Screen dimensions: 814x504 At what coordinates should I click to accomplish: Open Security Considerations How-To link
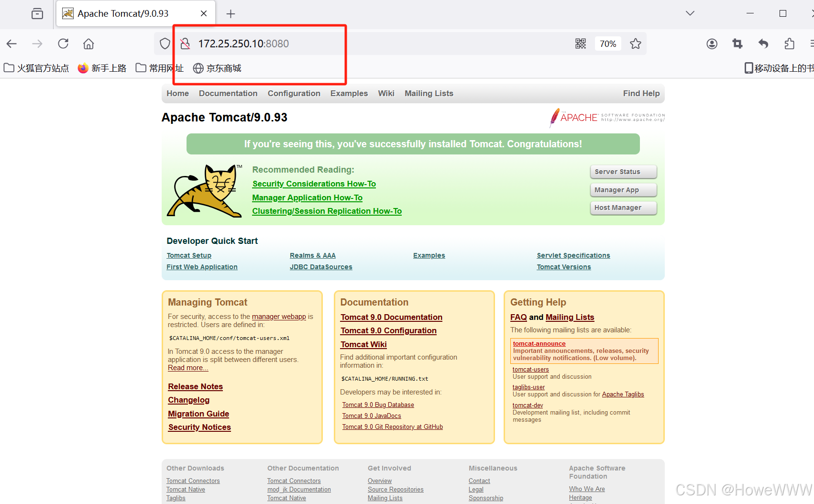[x=314, y=184]
